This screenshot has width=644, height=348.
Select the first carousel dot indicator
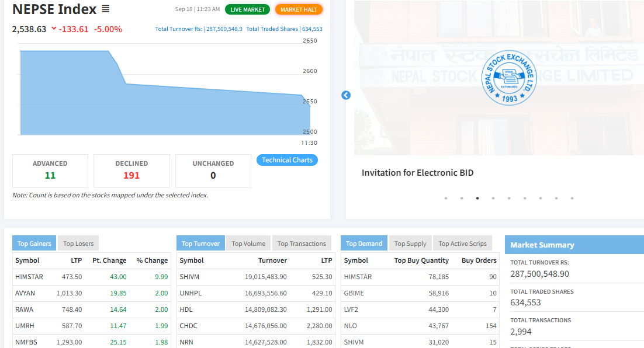[446, 198]
